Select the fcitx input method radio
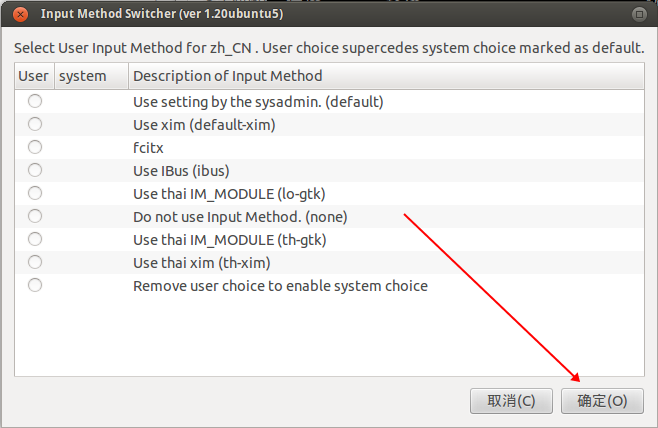 coord(35,147)
